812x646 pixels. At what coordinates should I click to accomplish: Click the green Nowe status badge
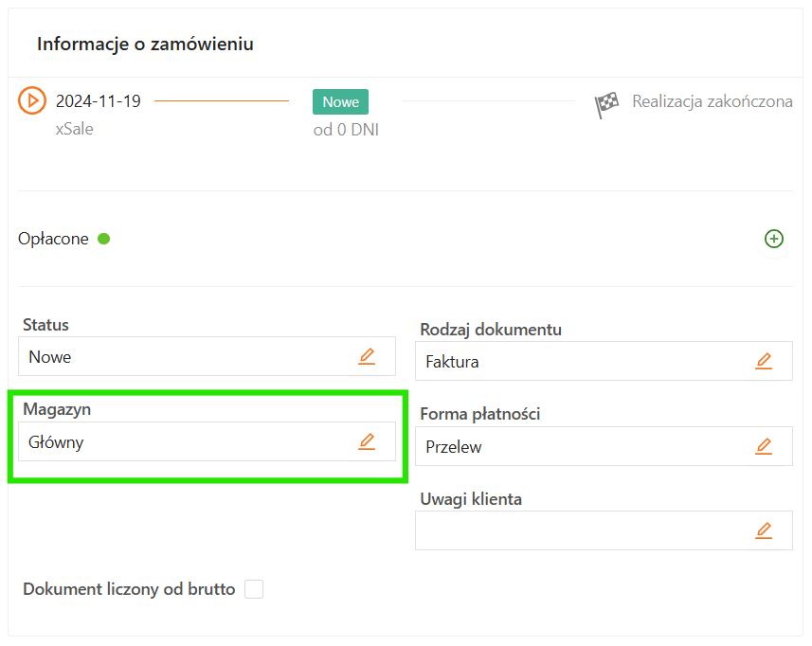pyautogui.click(x=340, y=101)
